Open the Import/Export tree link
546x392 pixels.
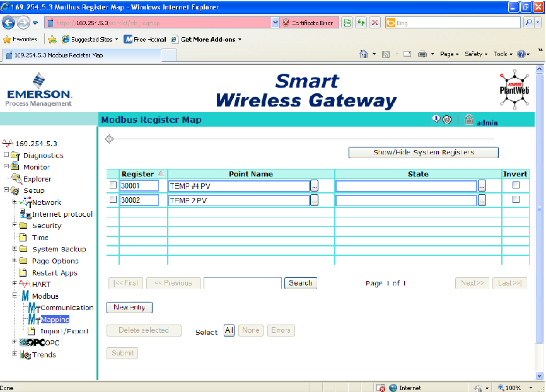[64, 331]
